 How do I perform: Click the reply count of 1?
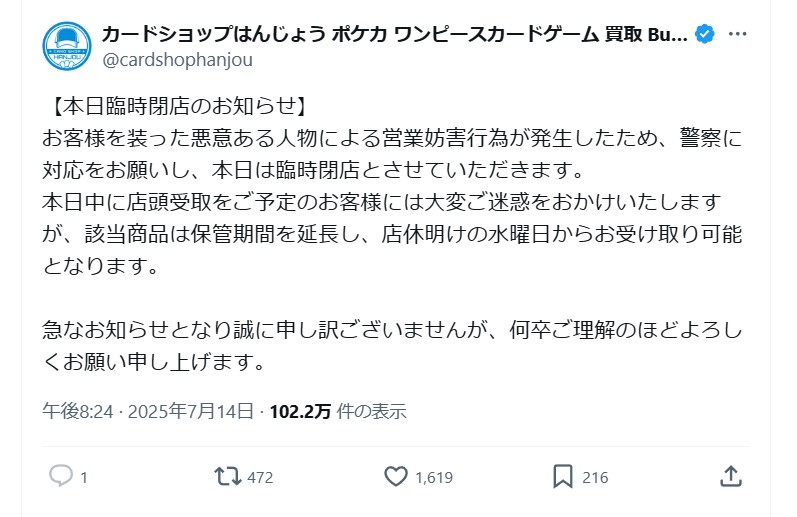(x=84, y=477)
